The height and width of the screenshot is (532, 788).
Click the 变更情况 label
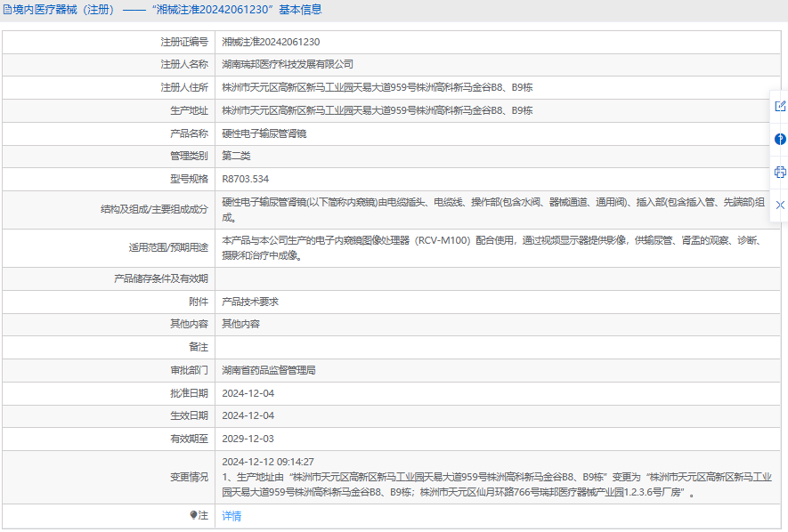pos(189,477)
